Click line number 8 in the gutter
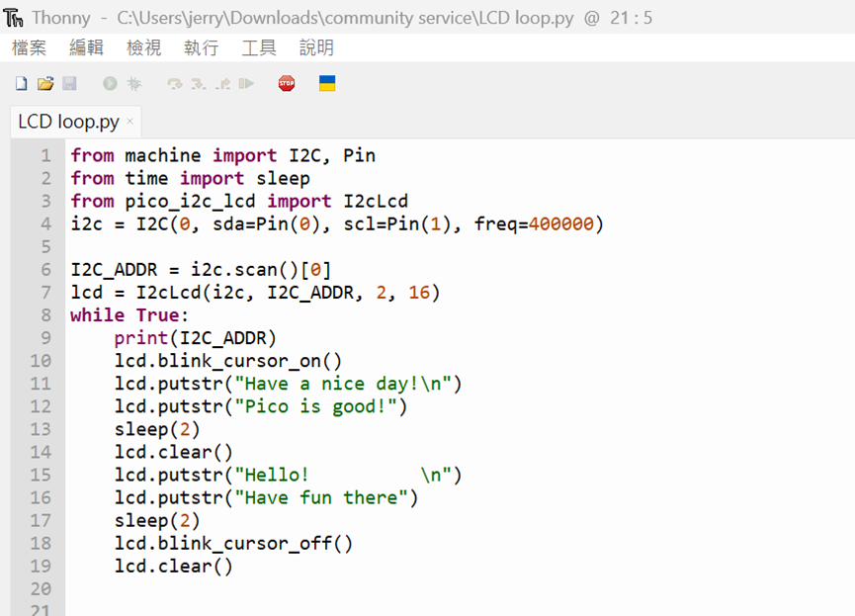855x616 pixels. (45, 315)
